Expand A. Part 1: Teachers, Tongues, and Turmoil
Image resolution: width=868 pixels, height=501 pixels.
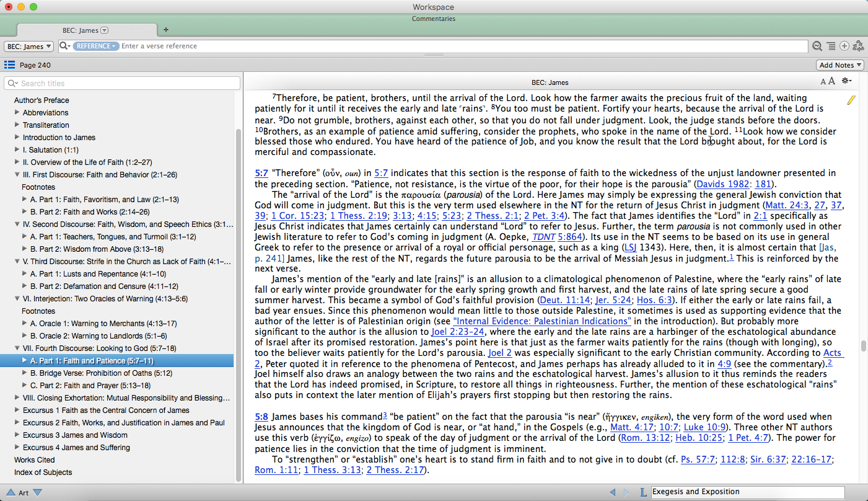pos(25,237)
